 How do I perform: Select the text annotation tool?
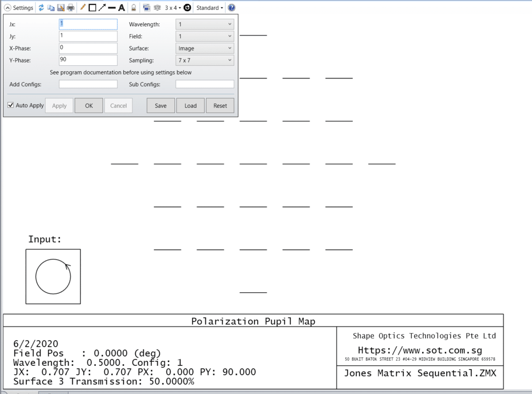pos(122,8)
